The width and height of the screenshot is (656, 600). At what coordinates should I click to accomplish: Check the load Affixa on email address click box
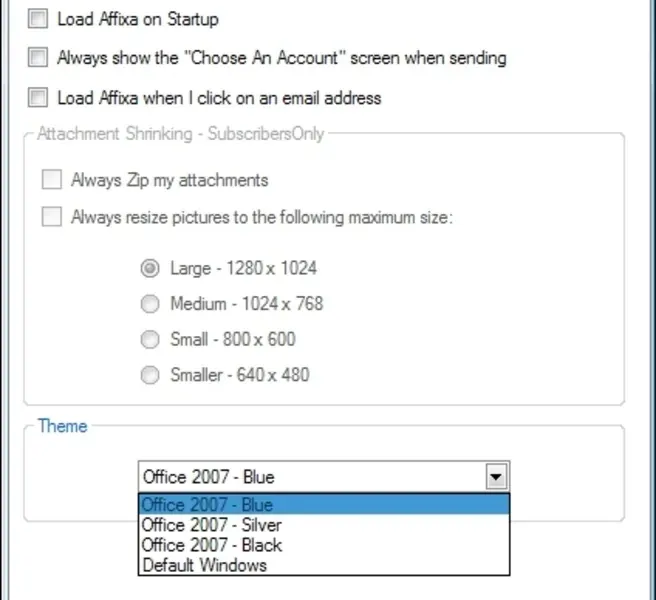(38, 97)
